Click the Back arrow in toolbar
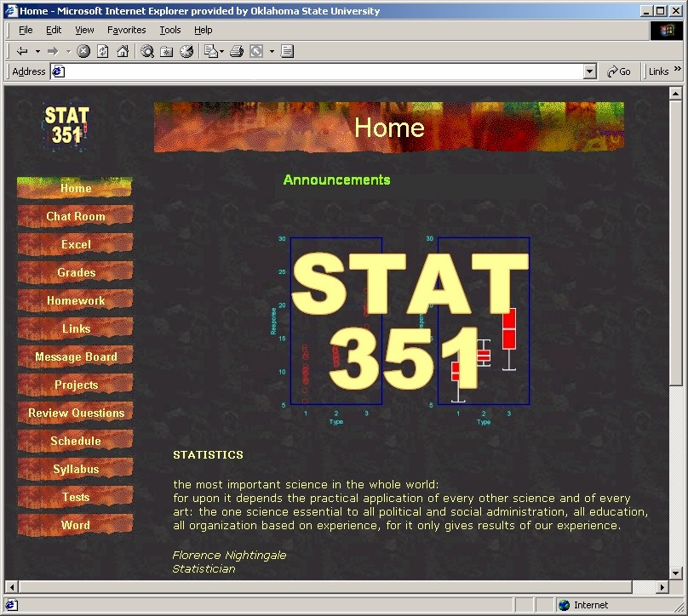Image resolution: width=688 pixels, height=616 pixels. [22, 51]
